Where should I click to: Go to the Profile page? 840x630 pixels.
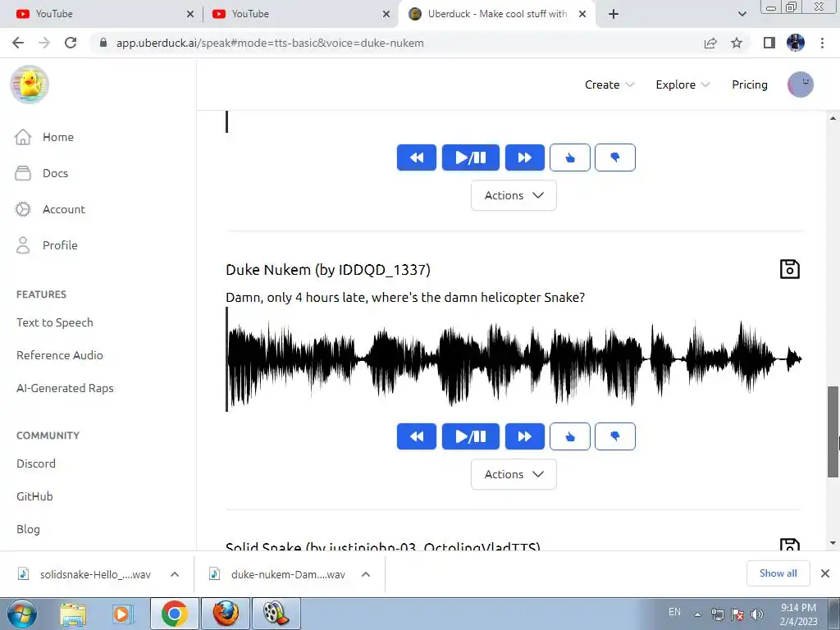[46, 245]
